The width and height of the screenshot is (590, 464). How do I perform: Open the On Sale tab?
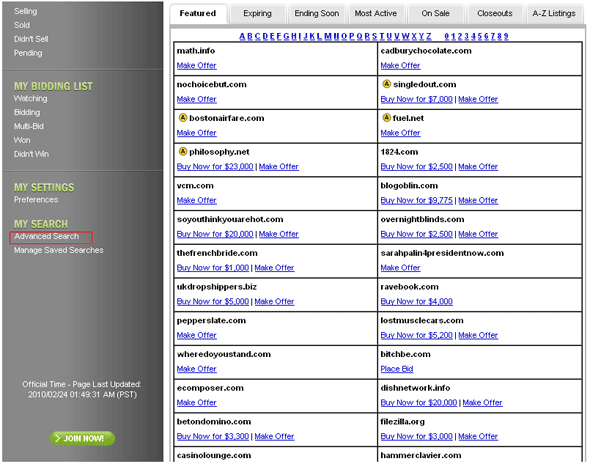435,14
